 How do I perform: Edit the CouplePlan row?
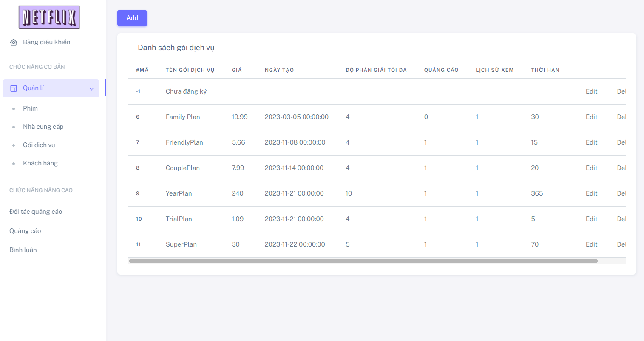click(591, 168)
